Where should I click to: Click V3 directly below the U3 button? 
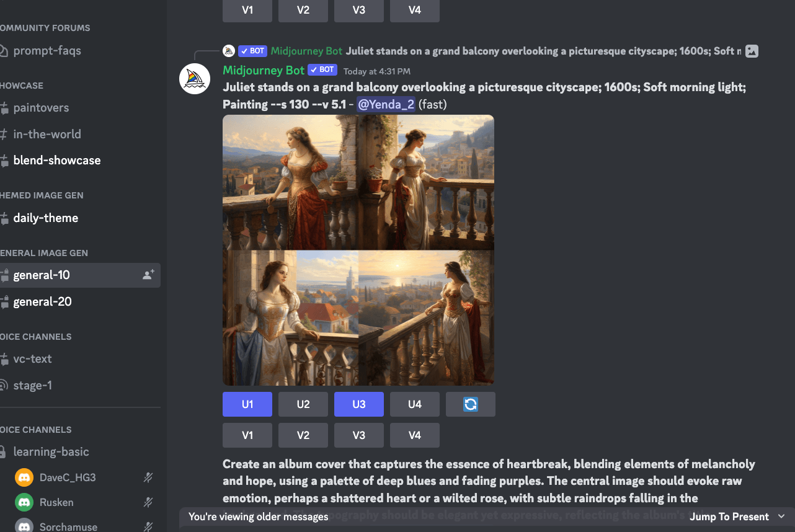click(x=359, y=435)
